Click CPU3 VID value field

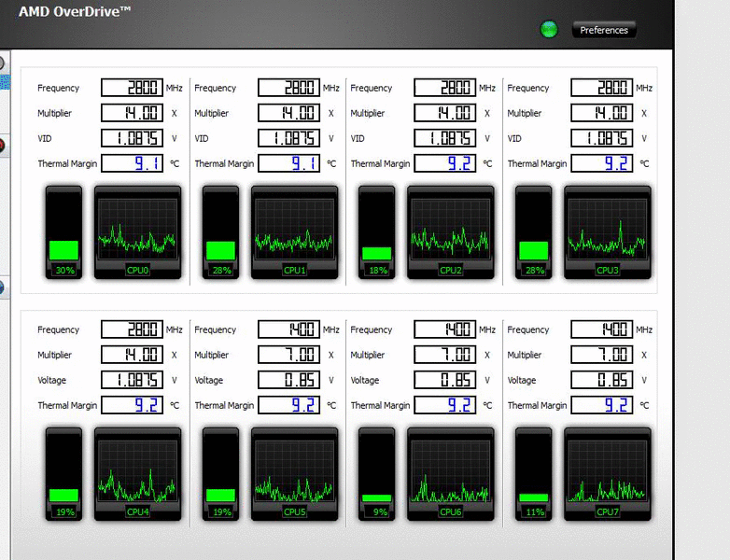602,138
